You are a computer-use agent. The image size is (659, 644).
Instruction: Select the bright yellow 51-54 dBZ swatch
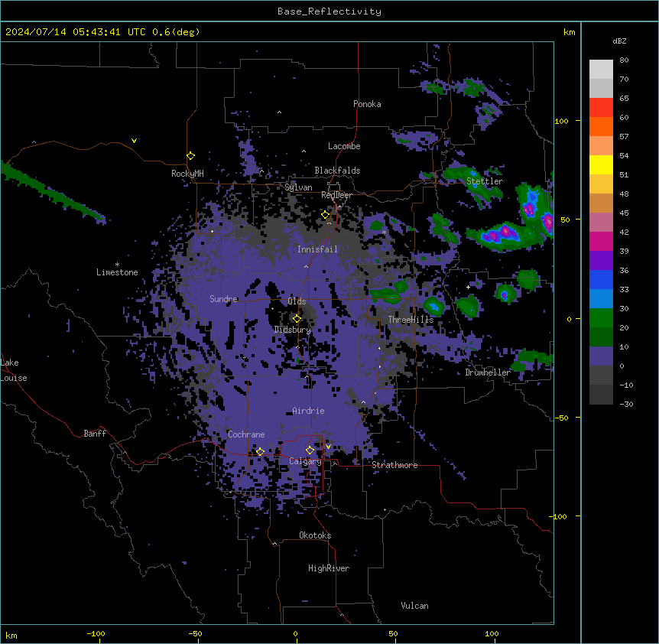tap(601, 165)
